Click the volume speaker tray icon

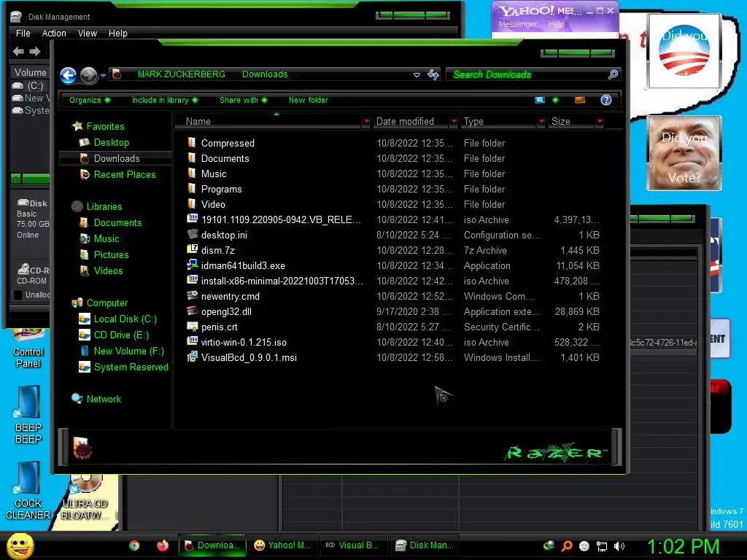(619, 546)
